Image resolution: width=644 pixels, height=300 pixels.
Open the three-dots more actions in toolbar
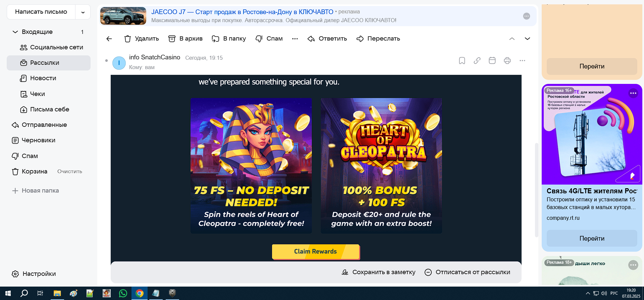pos(295,39)
